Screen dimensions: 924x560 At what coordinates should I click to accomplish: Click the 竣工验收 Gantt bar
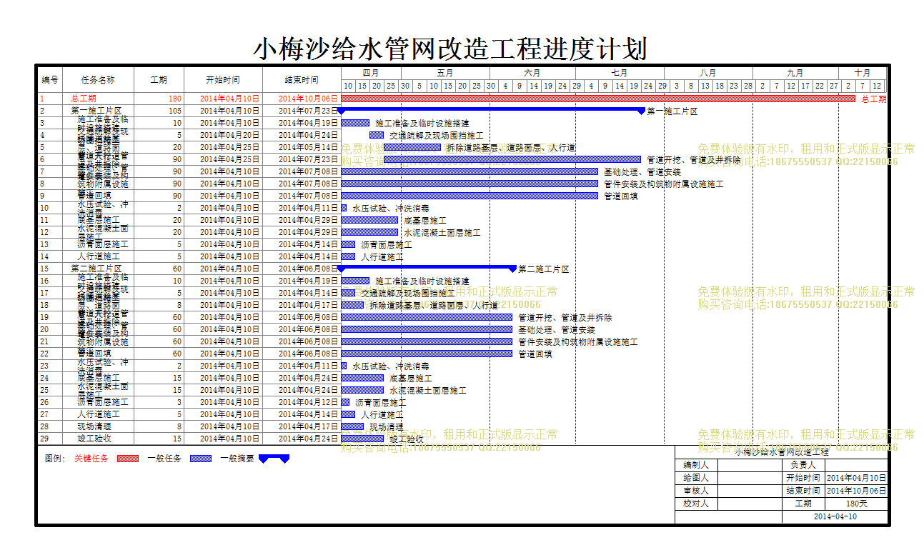pos(362,439)
